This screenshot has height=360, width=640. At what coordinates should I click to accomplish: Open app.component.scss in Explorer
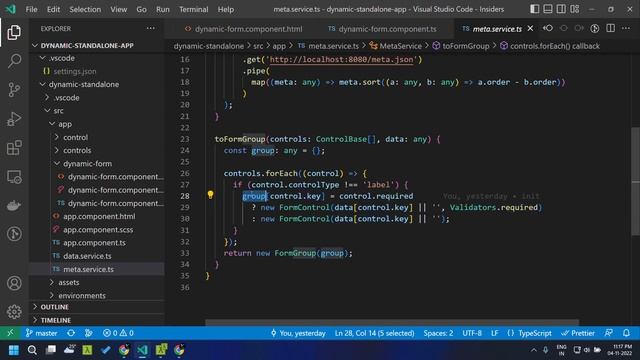tap(97, 229)
